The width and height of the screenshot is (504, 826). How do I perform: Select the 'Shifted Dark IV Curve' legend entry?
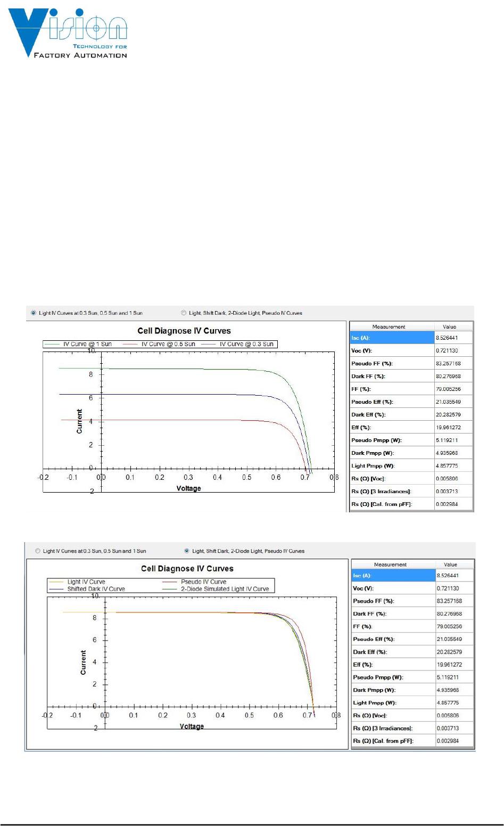[96, 589]
